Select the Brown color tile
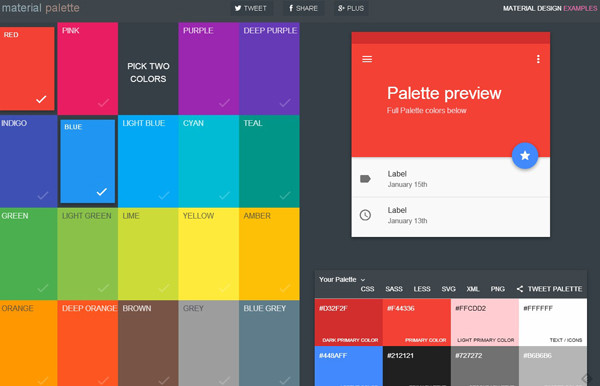 coord(148,343)
